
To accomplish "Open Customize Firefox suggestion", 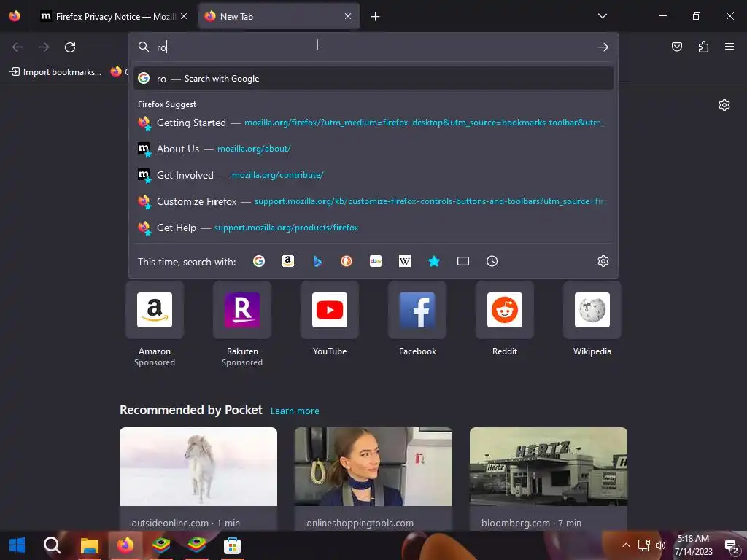I will point(373,201).
